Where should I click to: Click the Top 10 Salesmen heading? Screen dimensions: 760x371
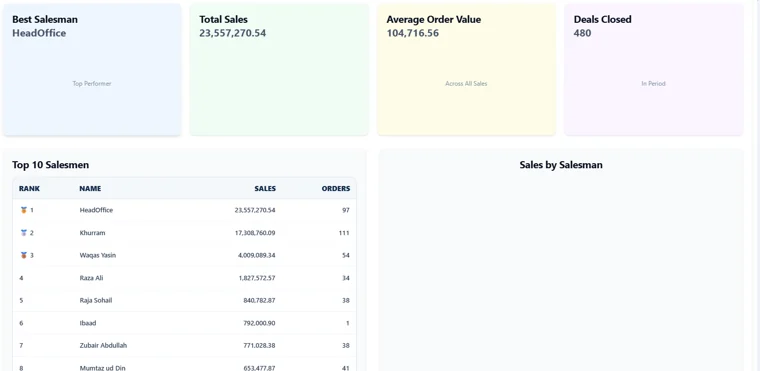[x=50, y=165]
